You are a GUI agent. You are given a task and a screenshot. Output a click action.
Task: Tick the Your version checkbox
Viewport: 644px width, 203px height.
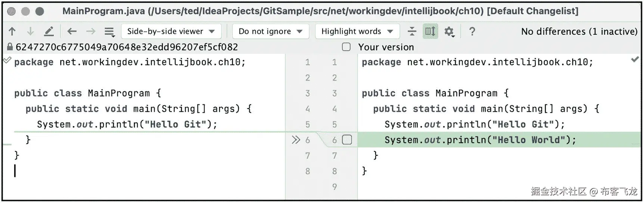coord(346,47)
